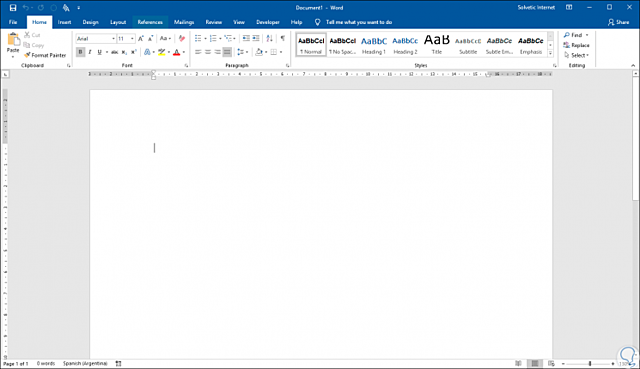Viewport: 640px width, 369px height.
Task: Increase font size with the grow font icon
Action: click(x=141, y=38)
